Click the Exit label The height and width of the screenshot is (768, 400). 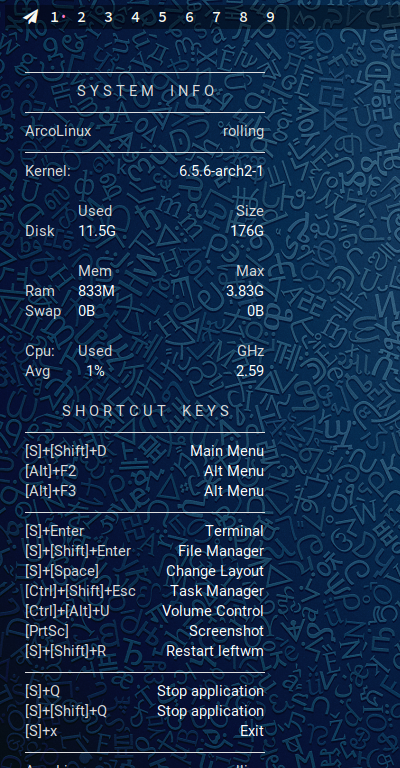252,731
